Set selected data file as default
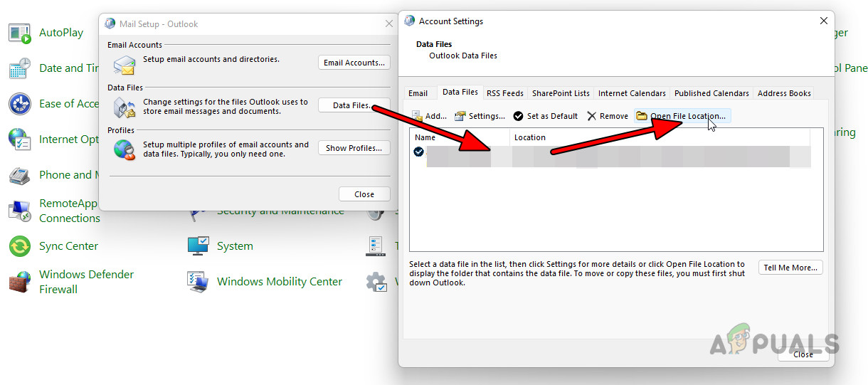Viewport: 868px width, 385px height. (x=546, y=116)
